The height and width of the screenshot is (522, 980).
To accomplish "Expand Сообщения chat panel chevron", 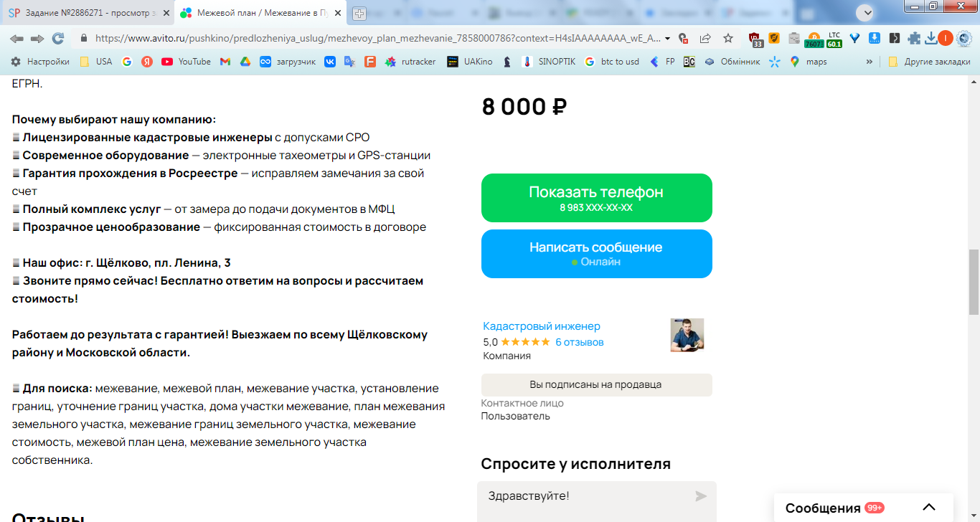I will [929, 507].
